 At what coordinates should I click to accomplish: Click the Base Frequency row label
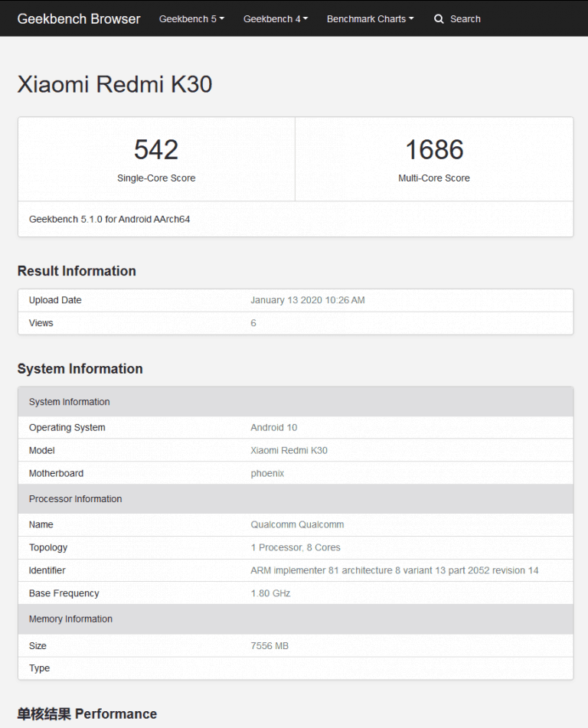click(64, 593)
